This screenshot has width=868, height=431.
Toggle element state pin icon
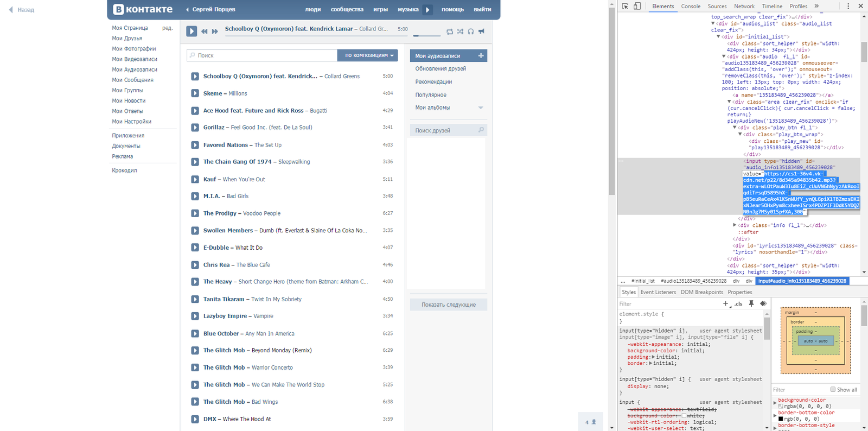click(751, 304)
